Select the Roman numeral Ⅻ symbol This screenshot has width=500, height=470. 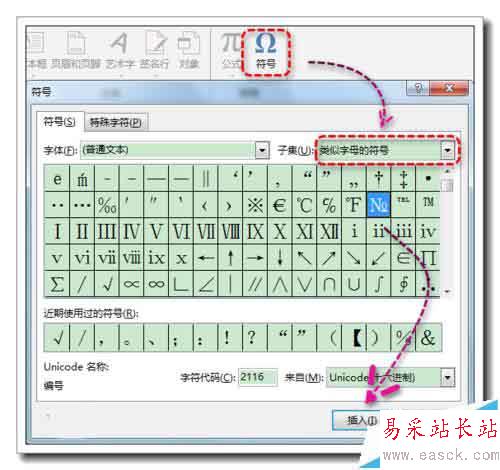point(329,231)
